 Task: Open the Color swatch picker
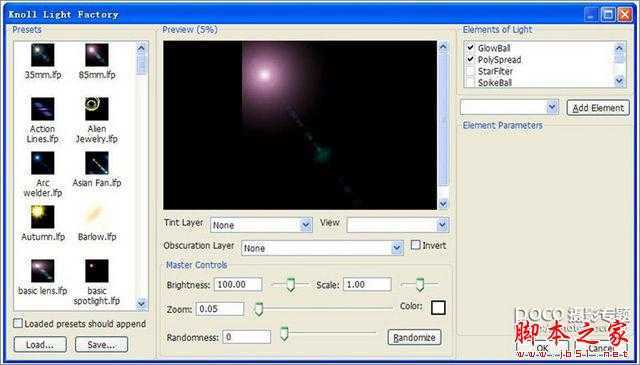point(438,308)
